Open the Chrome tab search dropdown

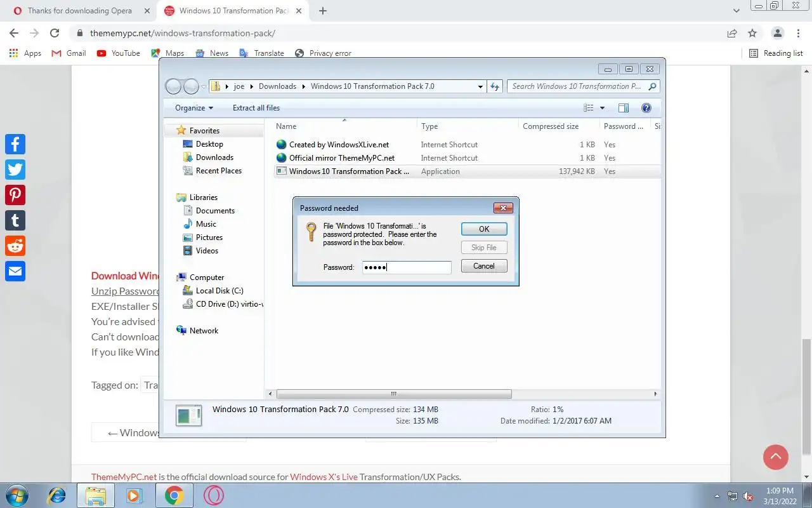[737, 11]
